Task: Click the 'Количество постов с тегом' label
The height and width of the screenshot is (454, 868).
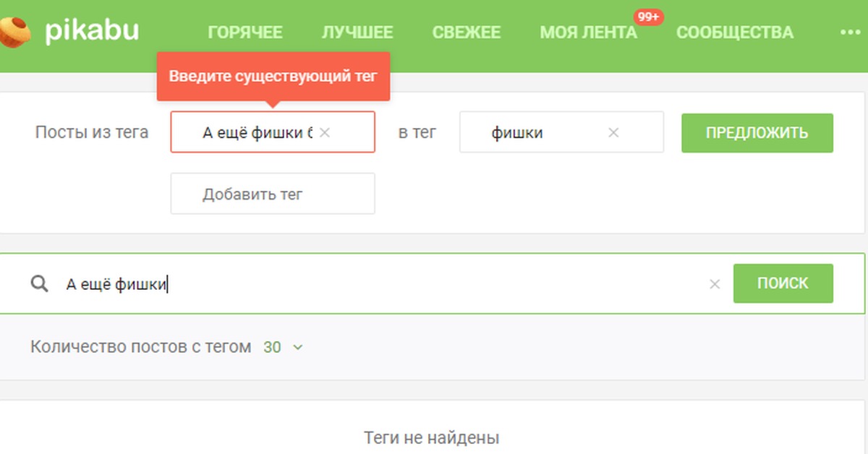Action: [x=141, y=347]
